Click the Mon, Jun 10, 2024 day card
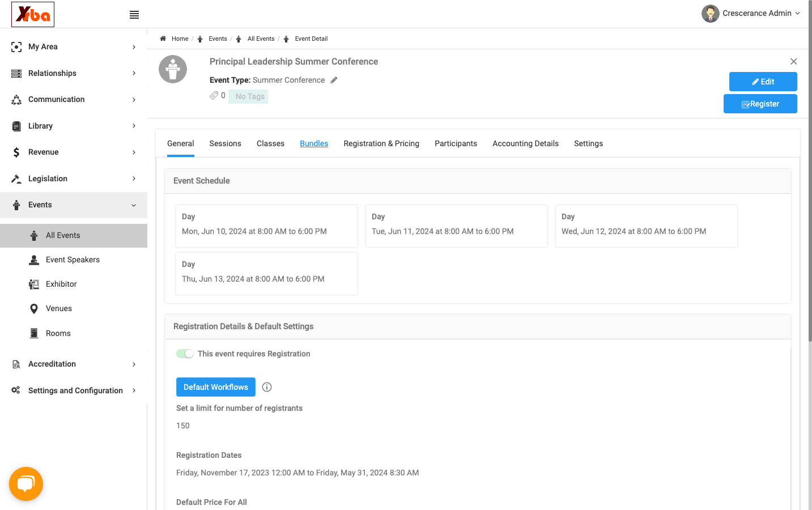This screenshot has height=510, width=812. tap(267, 226)
